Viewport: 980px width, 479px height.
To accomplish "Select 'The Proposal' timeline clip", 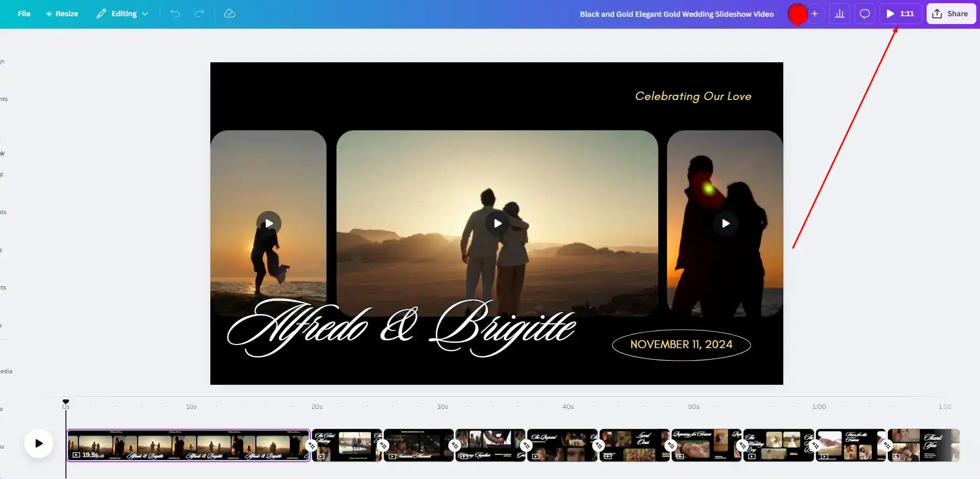I will click(x=562, y=445).
